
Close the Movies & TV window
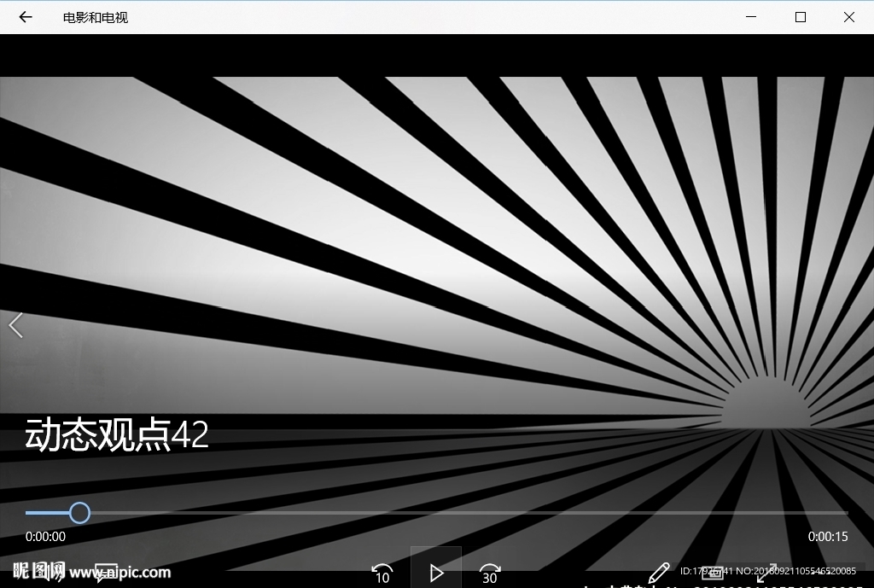(x=849, y=17)
